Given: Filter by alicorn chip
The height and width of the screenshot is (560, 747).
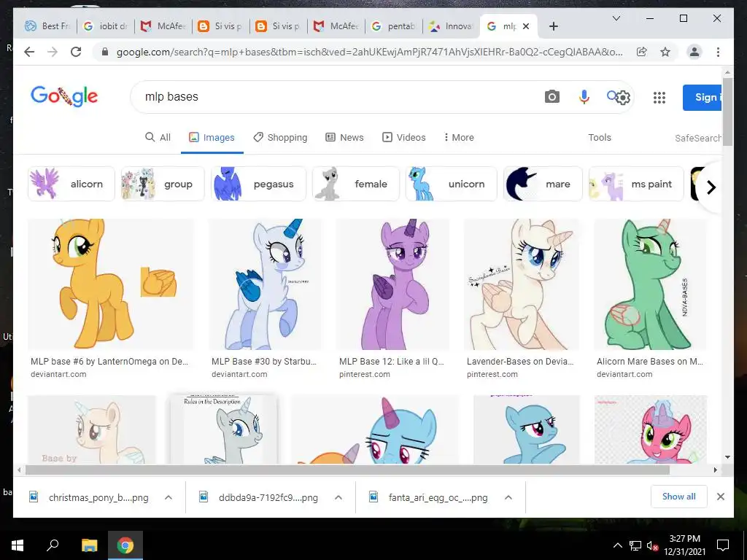Looking at the screenshot, I should [71, 184].
